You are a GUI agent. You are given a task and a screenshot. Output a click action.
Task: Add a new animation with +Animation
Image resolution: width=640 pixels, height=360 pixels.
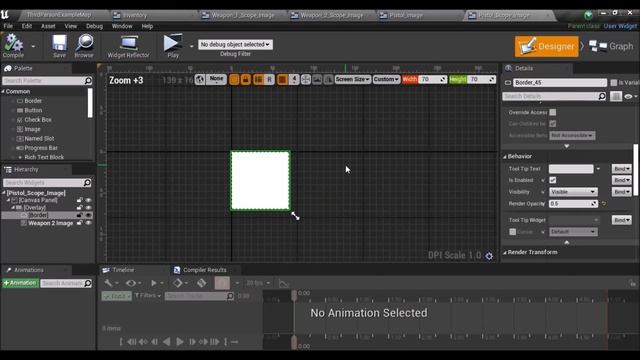pyautogui.click(x=20, y=283)
